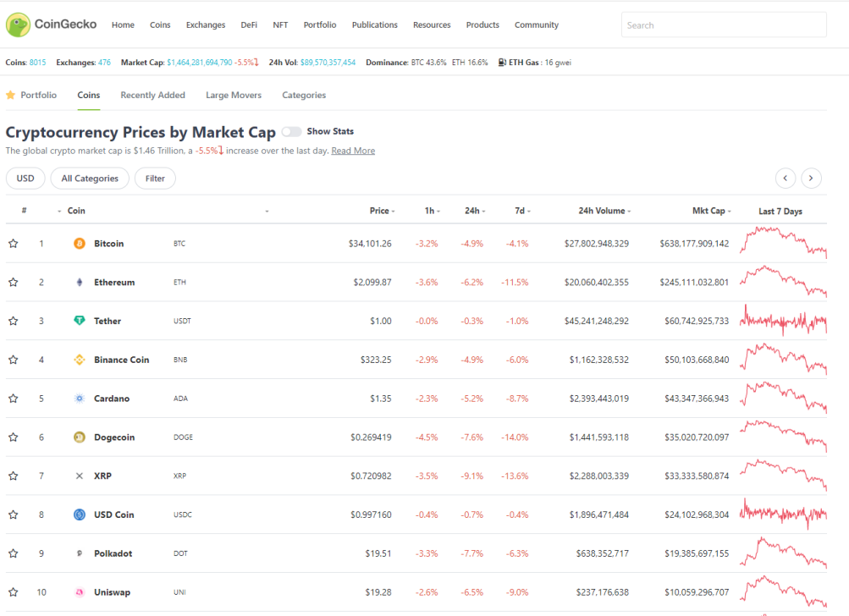Click the Tether coin icon

(79, 321)
